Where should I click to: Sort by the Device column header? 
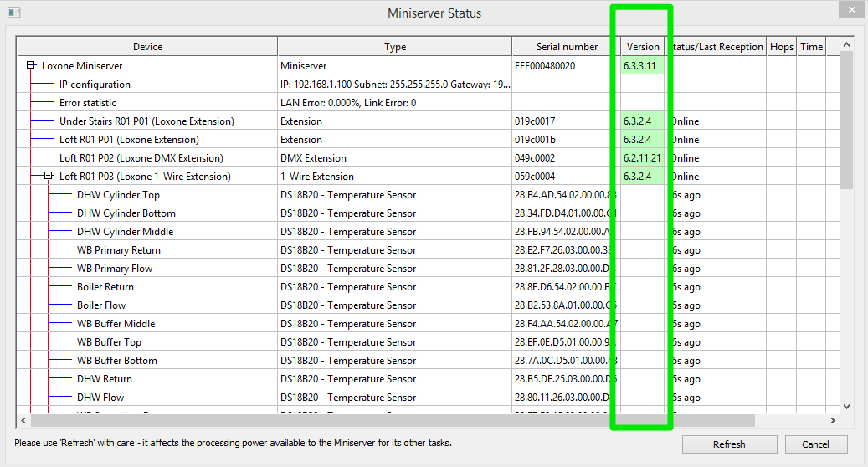[147, 47]
